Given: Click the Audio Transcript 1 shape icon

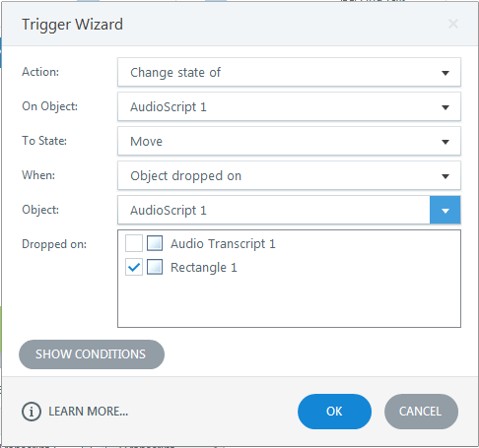Looking at the screenshot, I should pos(155,243).
